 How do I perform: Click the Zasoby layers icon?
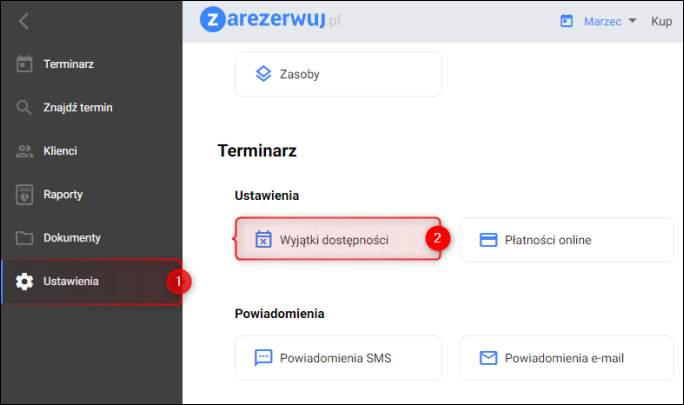coord(263,74)
